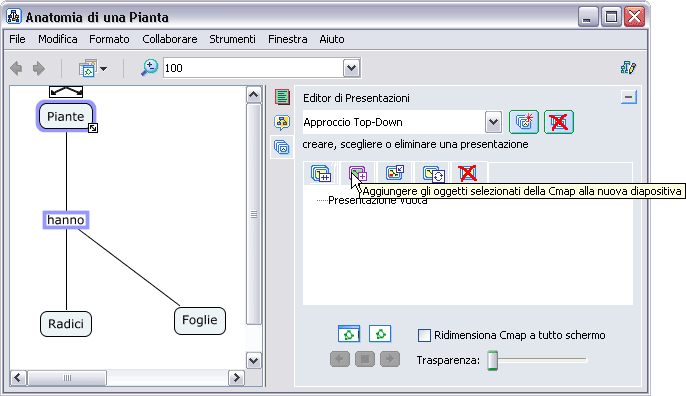
Task: Select the Radici concept node
Action: [66, 324]
